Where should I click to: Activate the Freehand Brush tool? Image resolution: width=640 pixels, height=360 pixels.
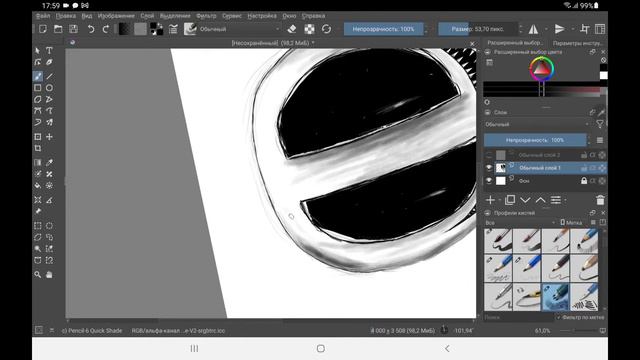[x=38, y=76]
